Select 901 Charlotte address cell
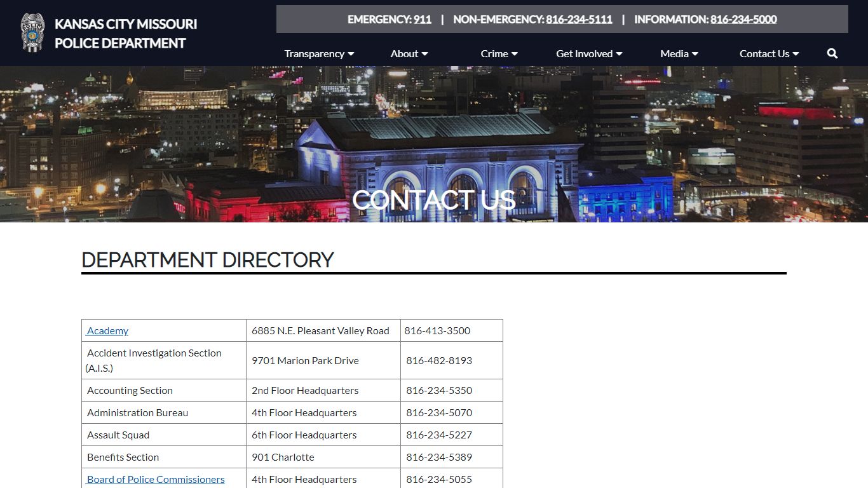This screenshot has width=868, height=488. [323, 457]
